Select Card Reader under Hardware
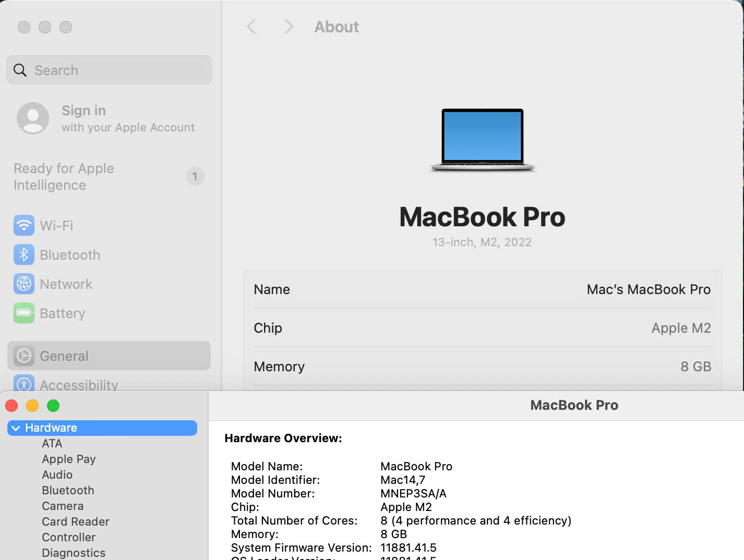The height and width of the screenshot is (560, 744). coord(76,522)
